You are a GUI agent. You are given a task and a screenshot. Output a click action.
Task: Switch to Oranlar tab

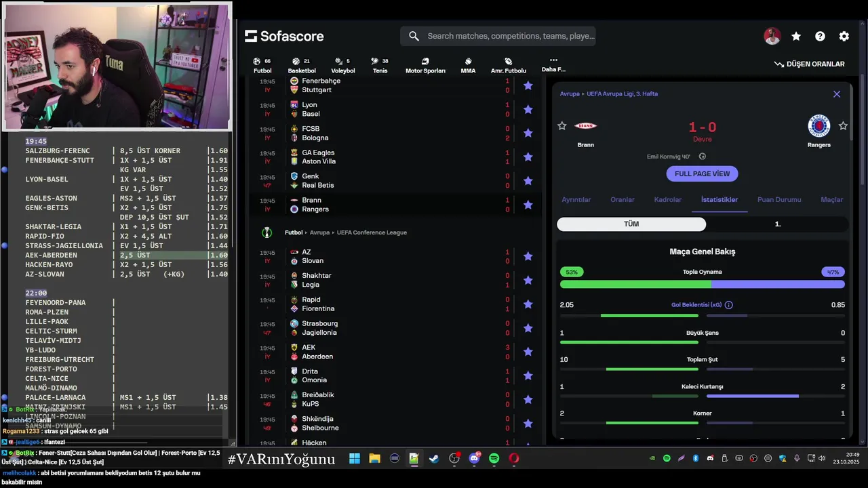[x=623, y=199]
